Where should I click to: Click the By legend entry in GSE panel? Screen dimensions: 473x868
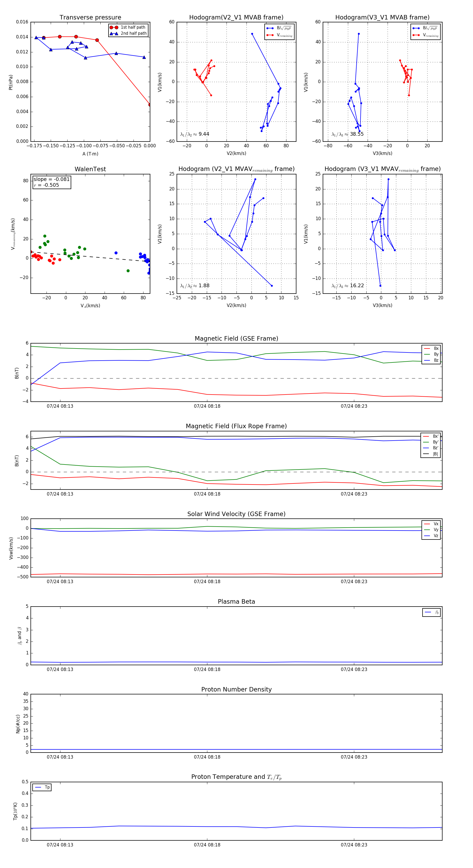click(431, 355)
